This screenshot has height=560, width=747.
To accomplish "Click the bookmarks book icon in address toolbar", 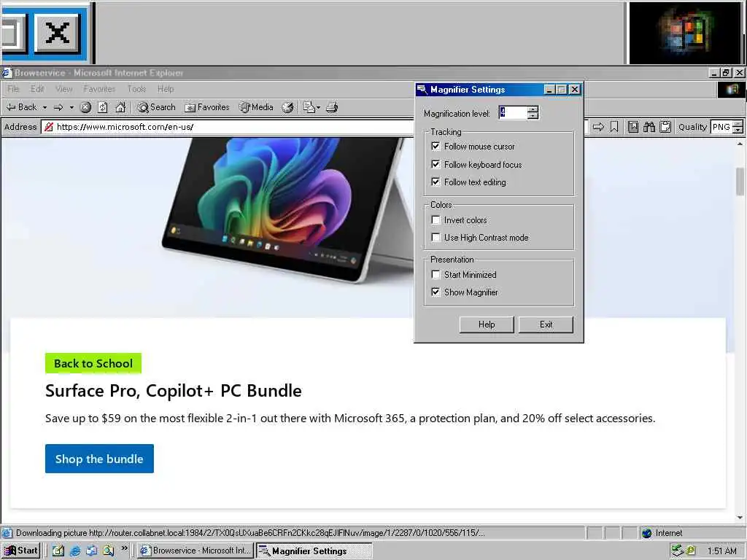I will point(632,127).
